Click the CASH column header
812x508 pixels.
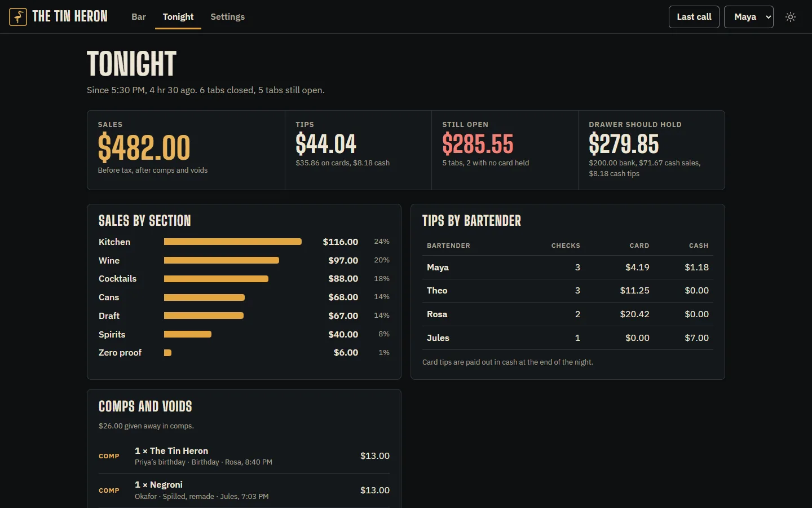pyautogui.click(x=699, y=246)
